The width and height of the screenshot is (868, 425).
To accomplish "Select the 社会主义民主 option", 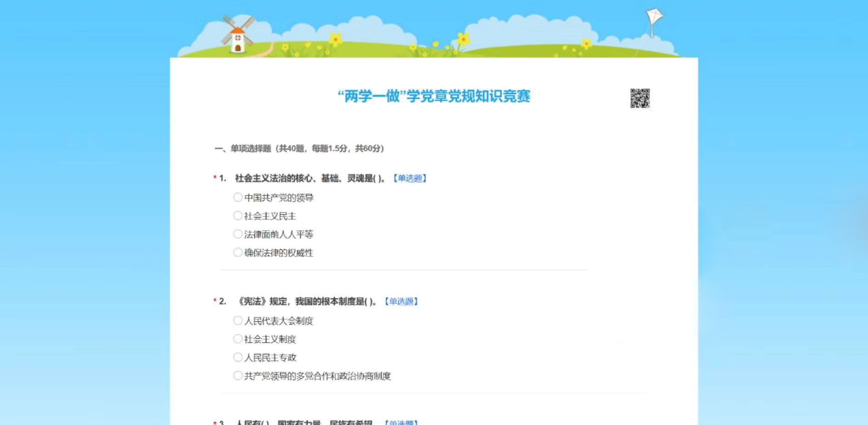I will coord(238,216).
